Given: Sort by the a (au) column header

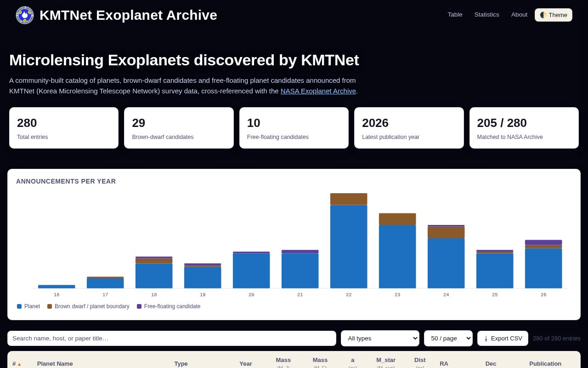Looking at the screenshot, I should pyautogui.click(x=353, y=362).
